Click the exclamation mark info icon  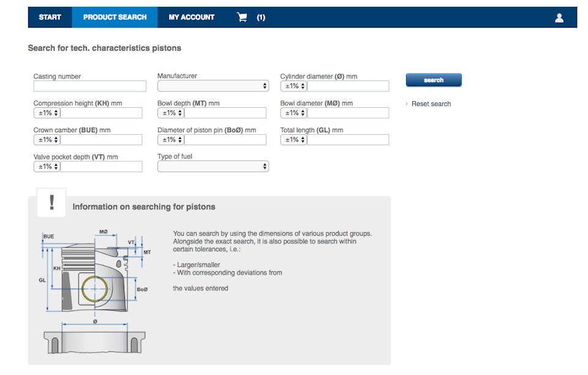point(51,202)
